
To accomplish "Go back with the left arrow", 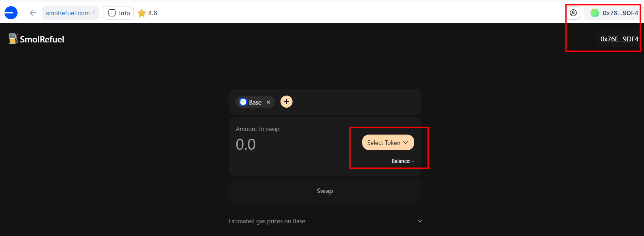I will (x=33, y=13).
